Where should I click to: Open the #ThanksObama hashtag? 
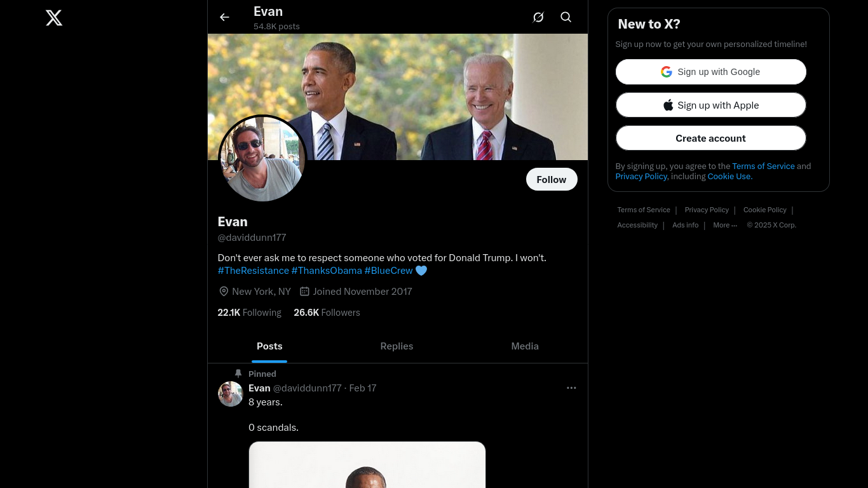tap(327, 271)
